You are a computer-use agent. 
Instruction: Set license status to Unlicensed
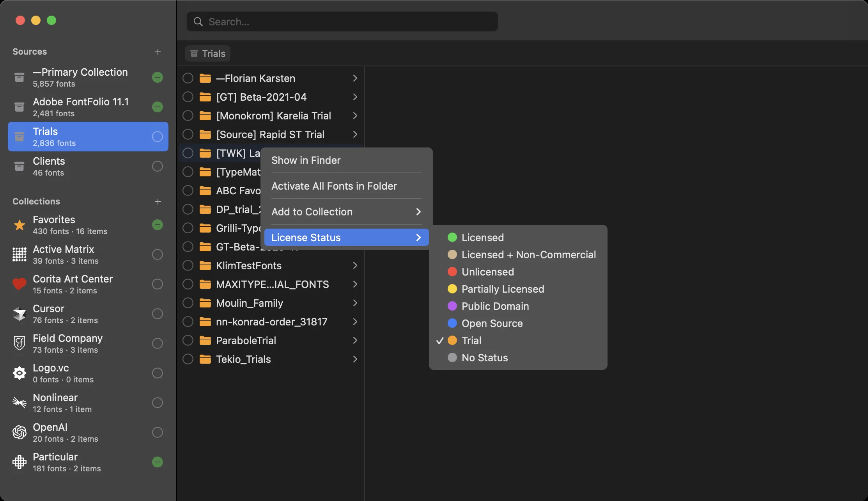point(518,272)
